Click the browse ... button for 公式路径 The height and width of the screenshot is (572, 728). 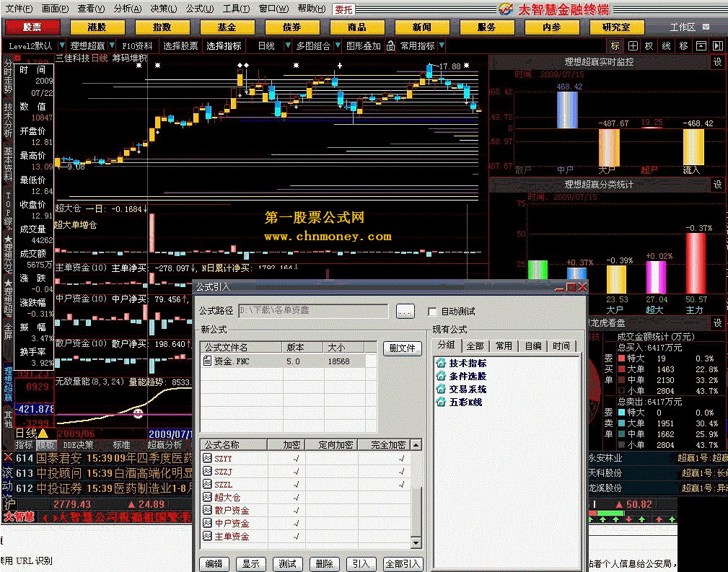point(405,312)
